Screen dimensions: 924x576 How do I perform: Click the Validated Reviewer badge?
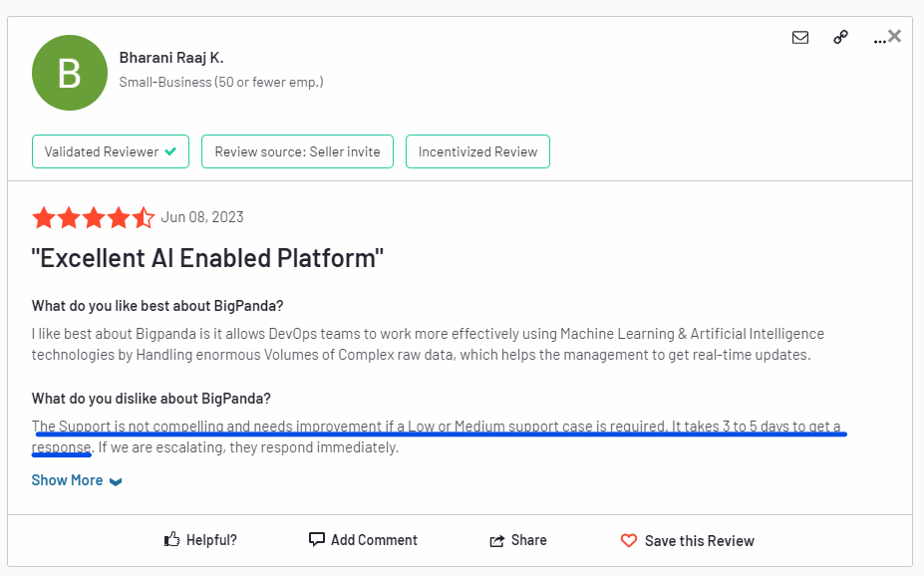(x=111, y=151)
